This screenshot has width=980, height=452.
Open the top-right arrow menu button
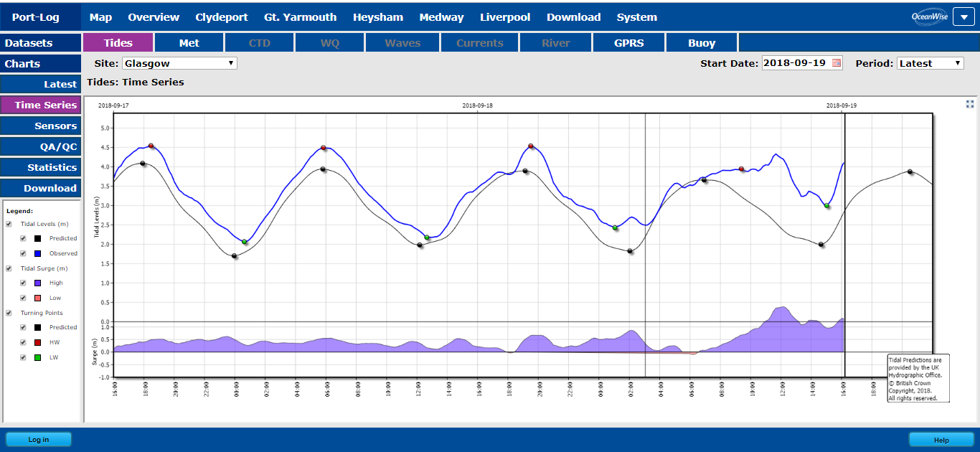pyautogui.click(x=963, y=17)
